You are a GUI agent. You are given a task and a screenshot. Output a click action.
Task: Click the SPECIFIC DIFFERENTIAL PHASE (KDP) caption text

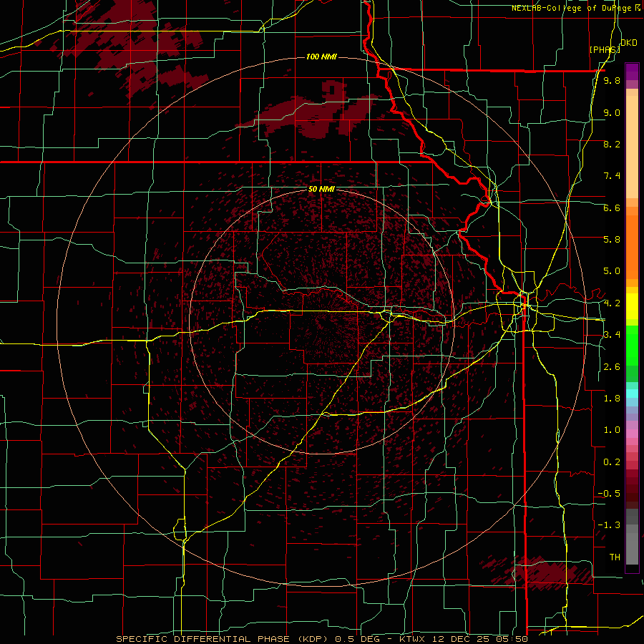223,639
